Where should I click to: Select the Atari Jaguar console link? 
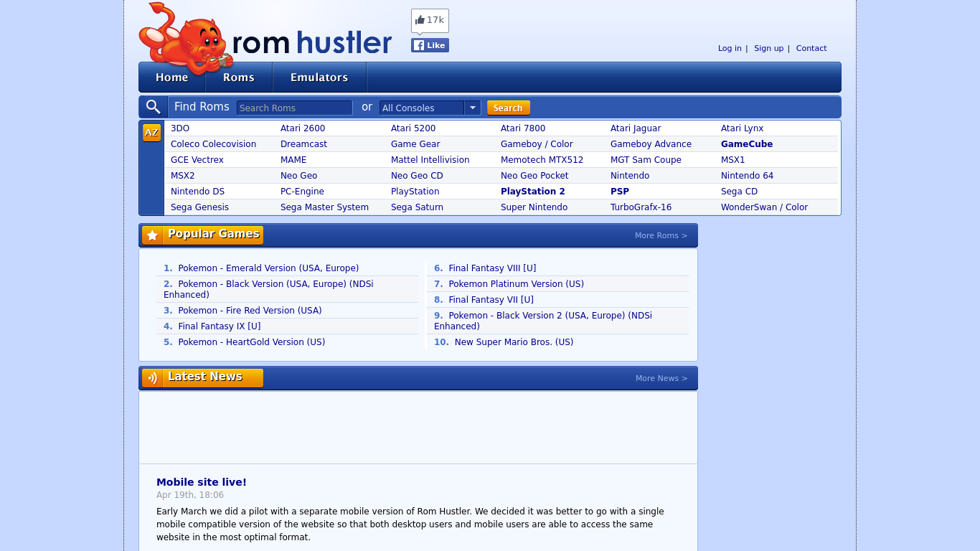coord(636,128)
